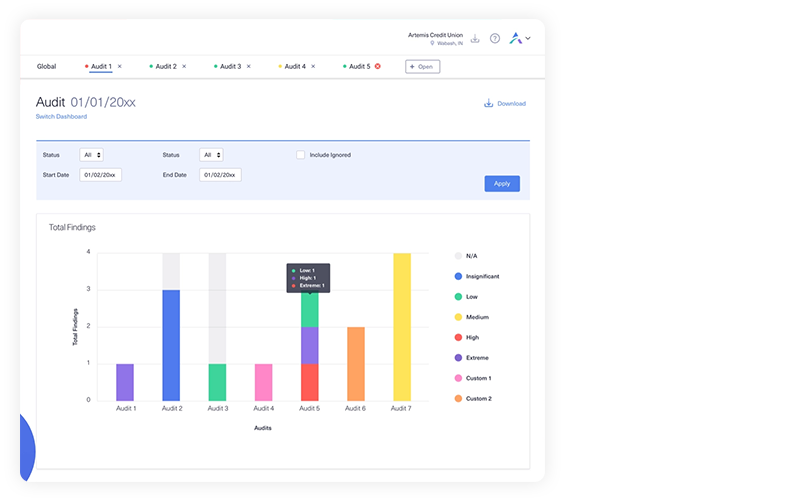Close the Audit 1 tab
Image resolution: width=800 pixels, height=500 pixels.
click(x=120, y=66)
